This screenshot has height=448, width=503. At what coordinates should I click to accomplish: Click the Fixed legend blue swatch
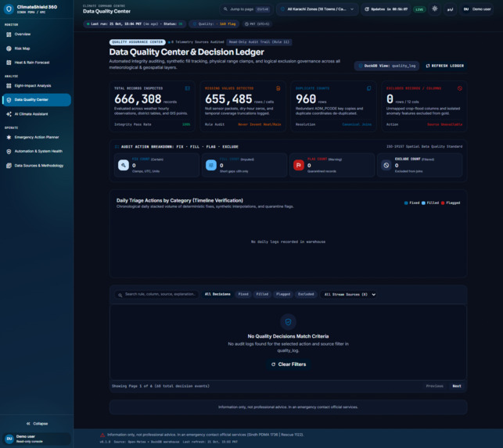click(x=406, y=203)
